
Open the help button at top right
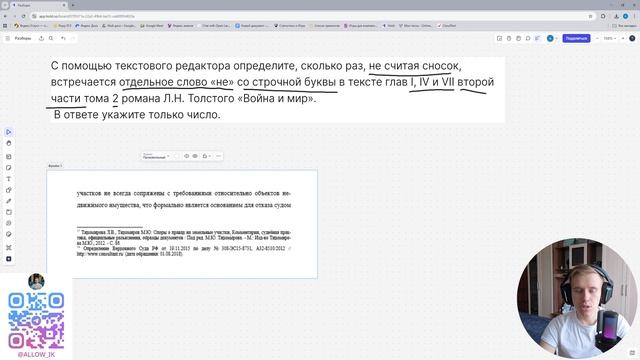pyautogui.click(x=632, y=38)
